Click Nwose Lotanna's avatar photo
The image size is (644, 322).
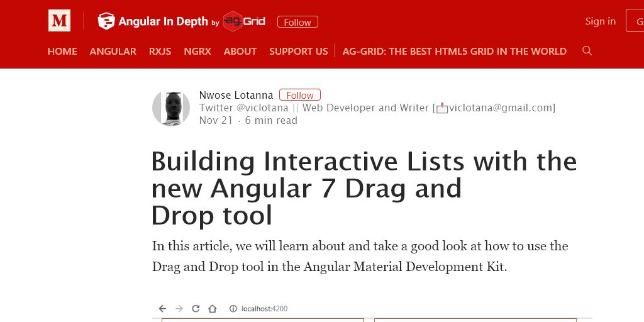point(171,108)
